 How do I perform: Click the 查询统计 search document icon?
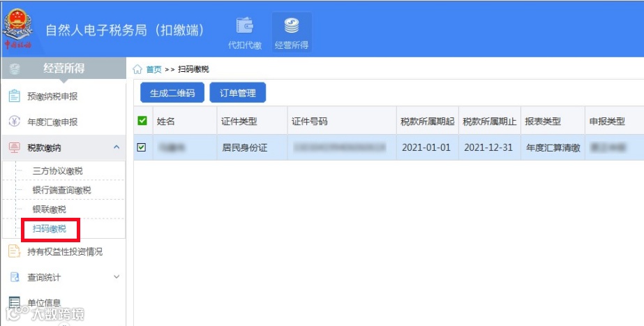pyautogui.click(x=15, y=277)
